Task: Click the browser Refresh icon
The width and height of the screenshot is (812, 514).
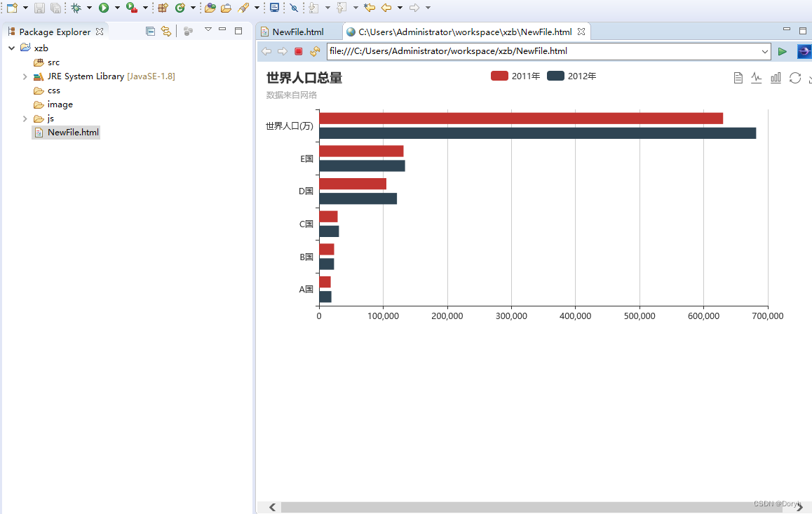Action: tap(315, 51)
